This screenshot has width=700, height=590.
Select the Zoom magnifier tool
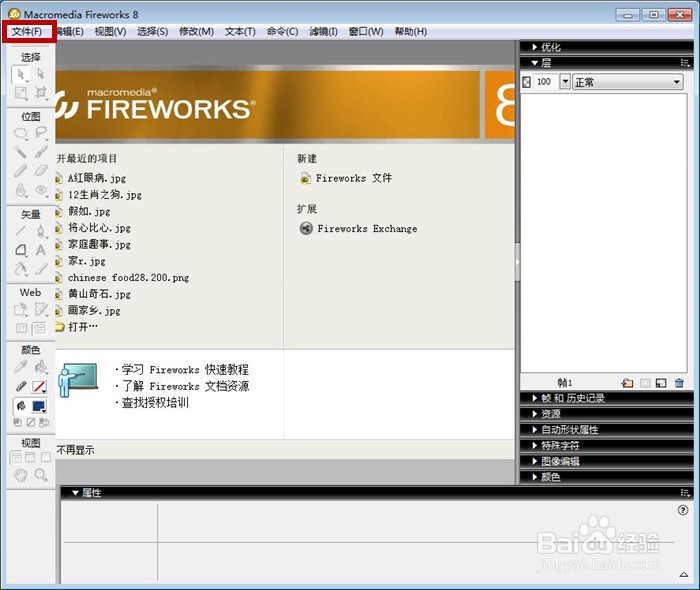(41, 475)
